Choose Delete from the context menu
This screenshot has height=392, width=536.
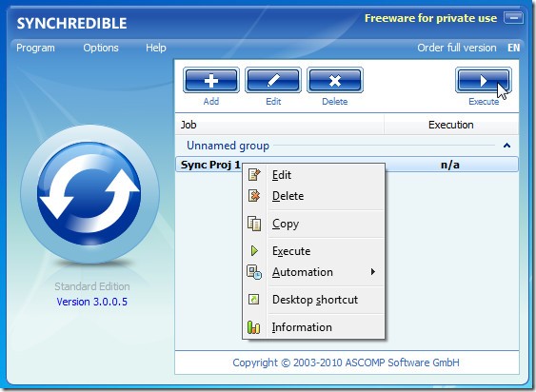(x=313, y=196)
